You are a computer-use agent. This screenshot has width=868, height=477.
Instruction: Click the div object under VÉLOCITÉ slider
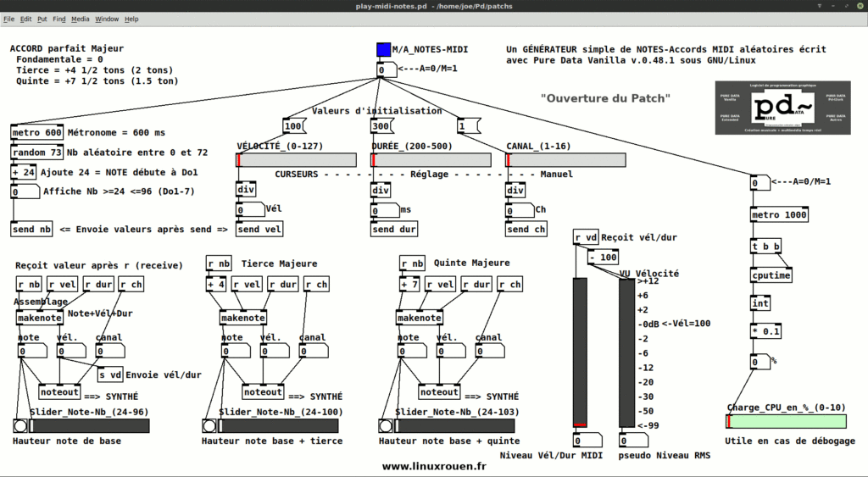pyautogui.click(x=246, y=190)
